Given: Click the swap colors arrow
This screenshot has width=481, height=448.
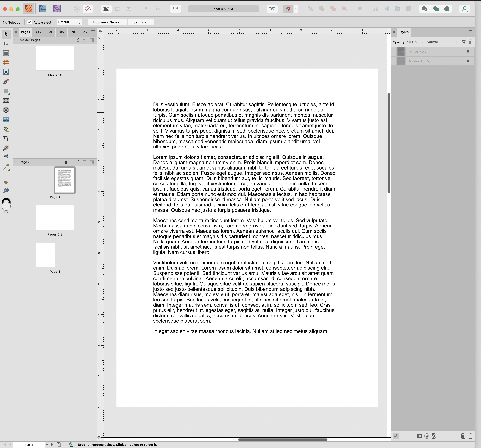Looking at the screenshot, I should pyautogui.click(x=6, y=212).
